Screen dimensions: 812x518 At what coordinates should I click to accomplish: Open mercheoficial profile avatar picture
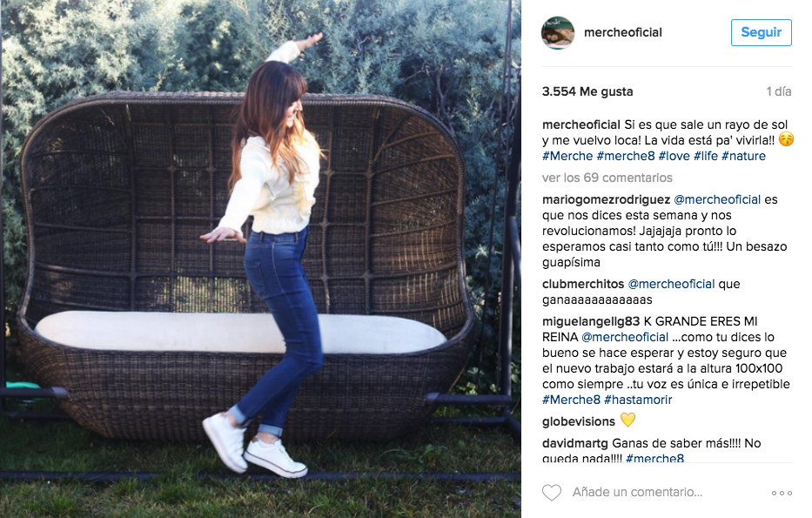pyautogui.click(x=558, y=32)
